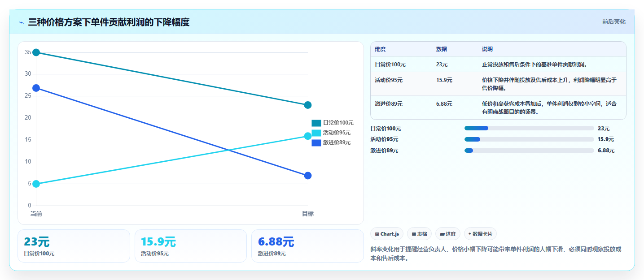Select the 活动价 data point near 16 on 目标
644x280 pixels.
tap(308, 136)
